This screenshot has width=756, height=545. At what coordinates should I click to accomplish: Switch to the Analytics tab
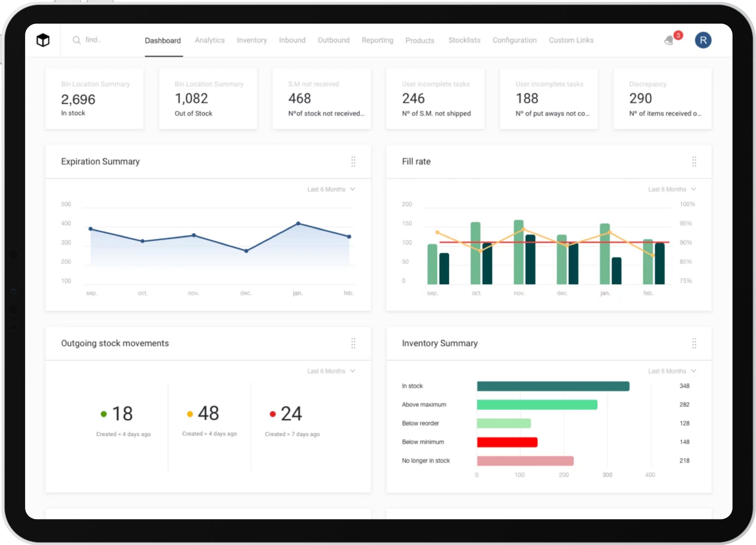pyautogui.click(x=210, y=40)
